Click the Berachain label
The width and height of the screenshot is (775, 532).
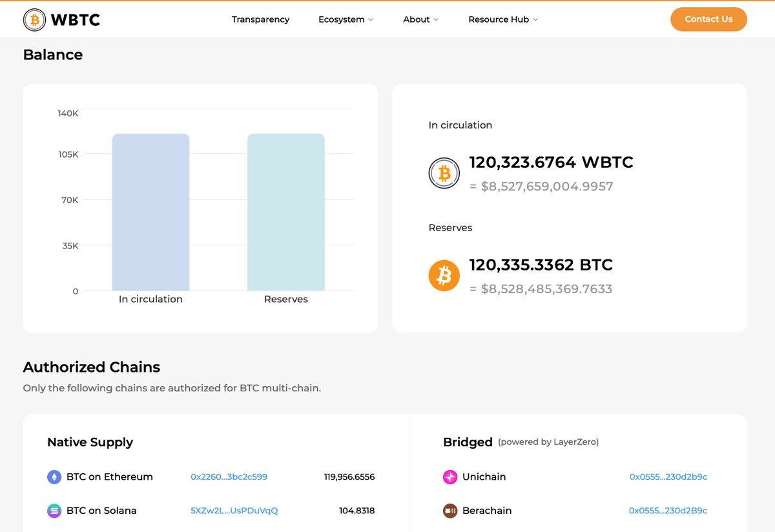487,511
